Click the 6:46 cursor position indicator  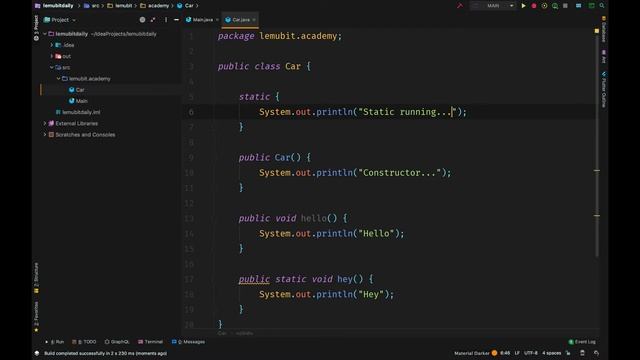505,353
